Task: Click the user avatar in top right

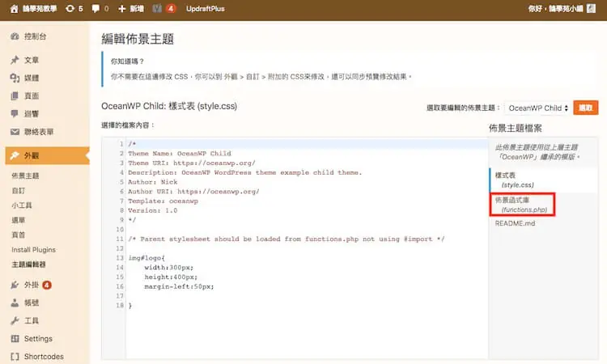Action: (x=591, y=9)
